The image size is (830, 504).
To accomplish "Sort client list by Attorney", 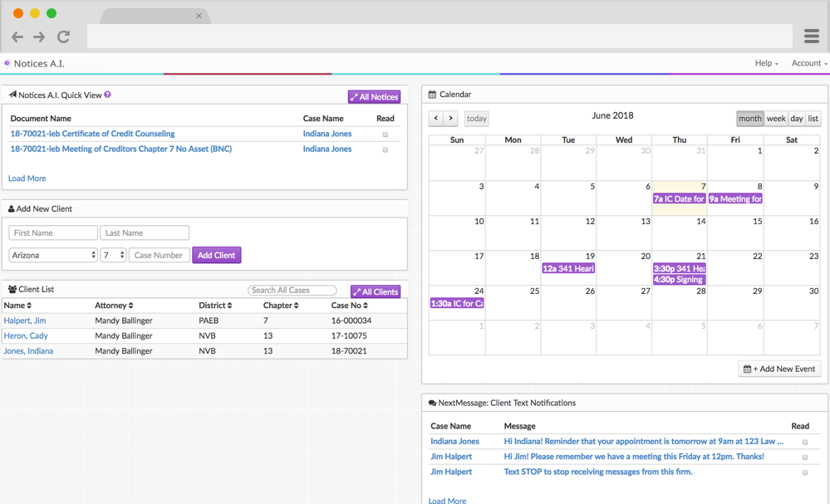I will tap(114, 306).
